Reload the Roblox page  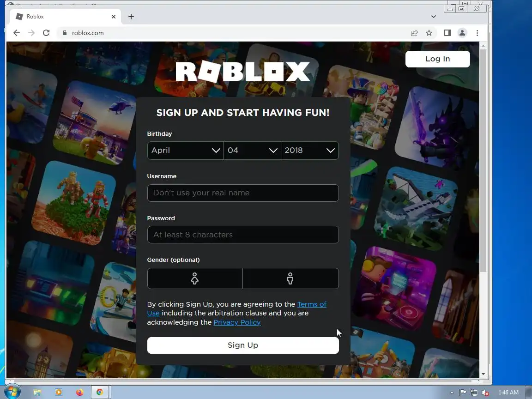46,33
